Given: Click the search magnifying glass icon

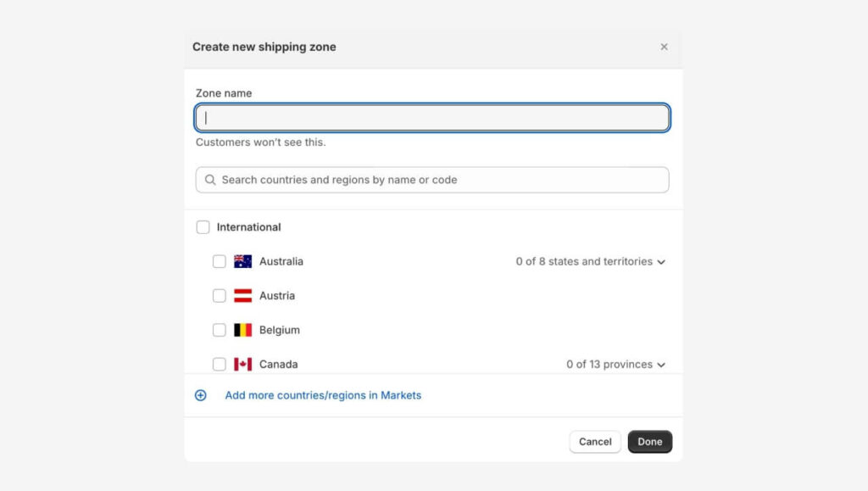Looking at the screenshot, I should pyautogui.click(x=209, y=179).
